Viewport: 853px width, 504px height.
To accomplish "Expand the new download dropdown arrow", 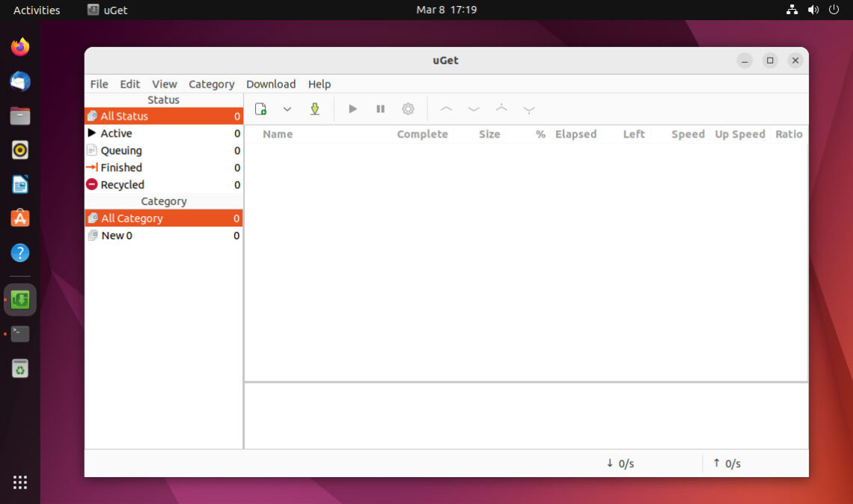I will (287, 109).
